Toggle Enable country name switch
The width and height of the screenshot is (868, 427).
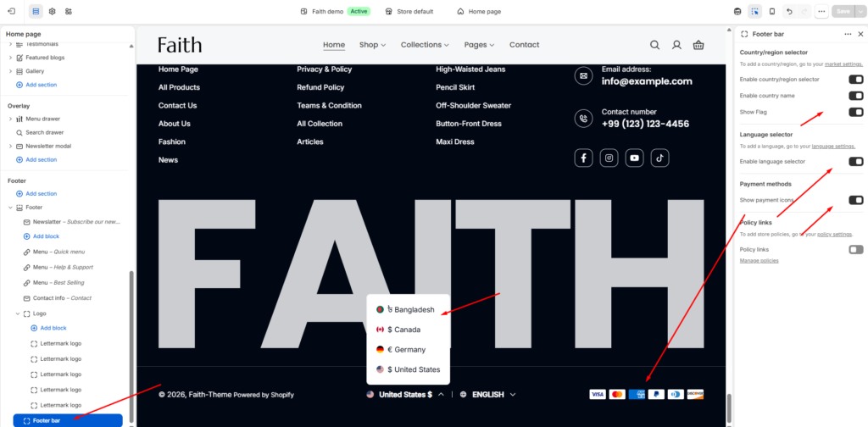pyautogui.click(x=856, y=96)
